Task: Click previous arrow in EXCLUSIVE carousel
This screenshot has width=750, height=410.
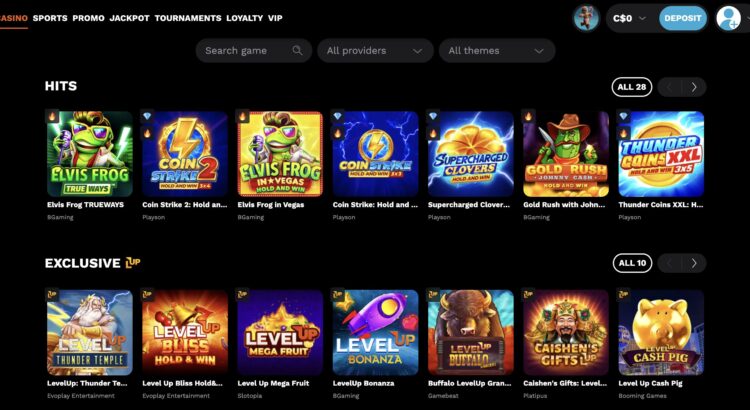Action: [669, 263]
